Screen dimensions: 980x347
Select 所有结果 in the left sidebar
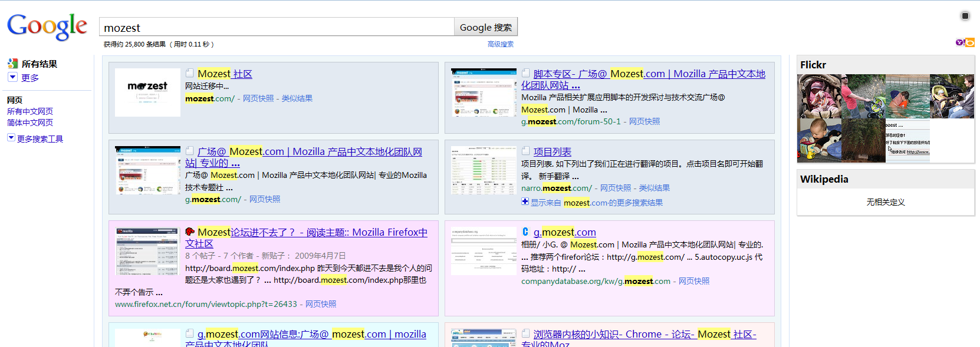point(40,64)
